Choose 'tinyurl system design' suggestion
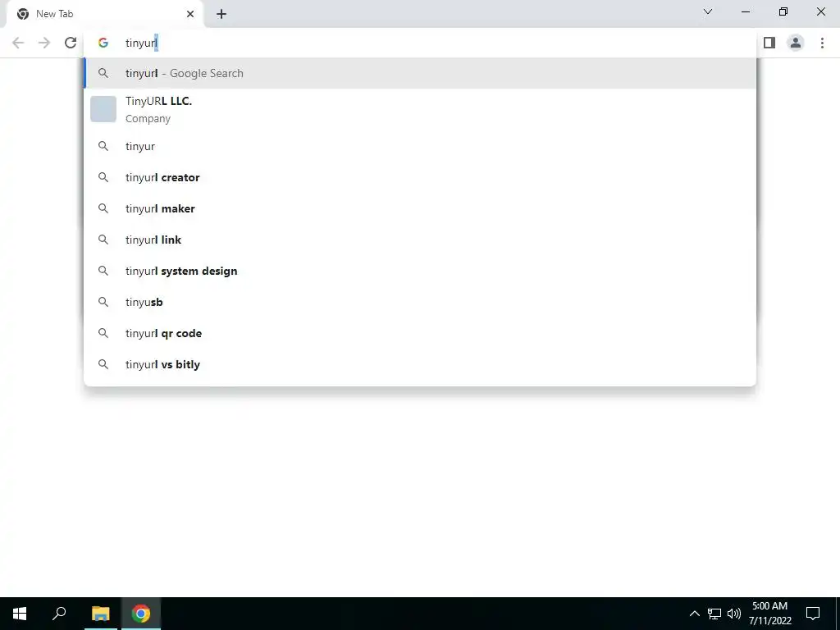This screenshot has height=630, width=840. pyautogui.click(x=420, y=271)
